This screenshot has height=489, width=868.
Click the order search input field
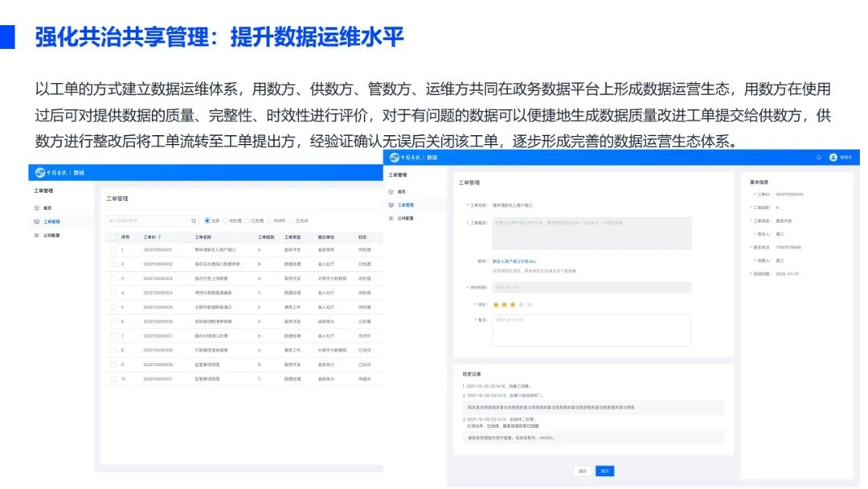152,221
